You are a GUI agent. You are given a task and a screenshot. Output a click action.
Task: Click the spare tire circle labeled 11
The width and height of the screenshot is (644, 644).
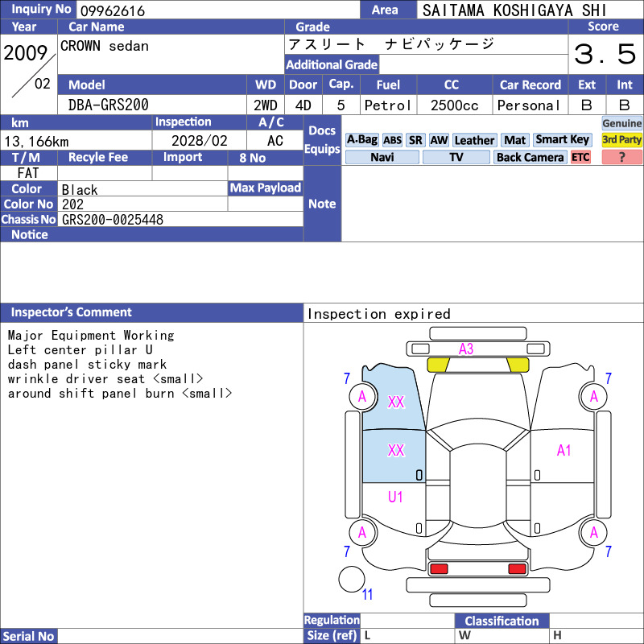(352, 579)
